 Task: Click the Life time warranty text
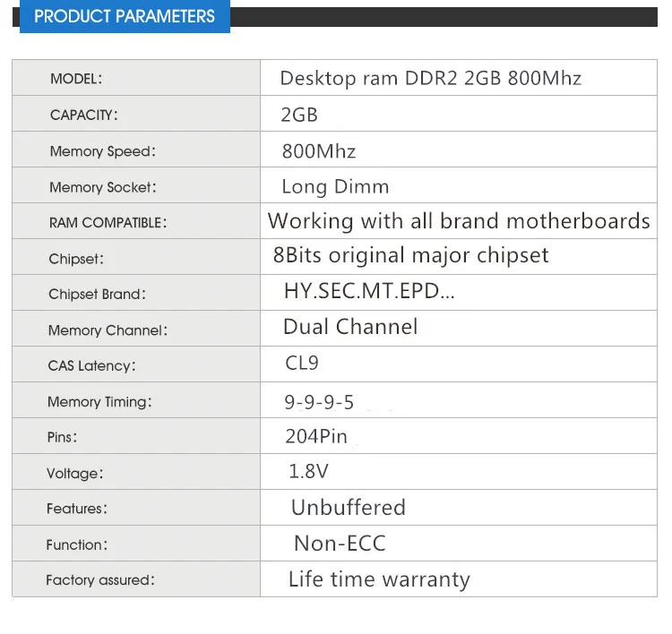tap(378, 579)
